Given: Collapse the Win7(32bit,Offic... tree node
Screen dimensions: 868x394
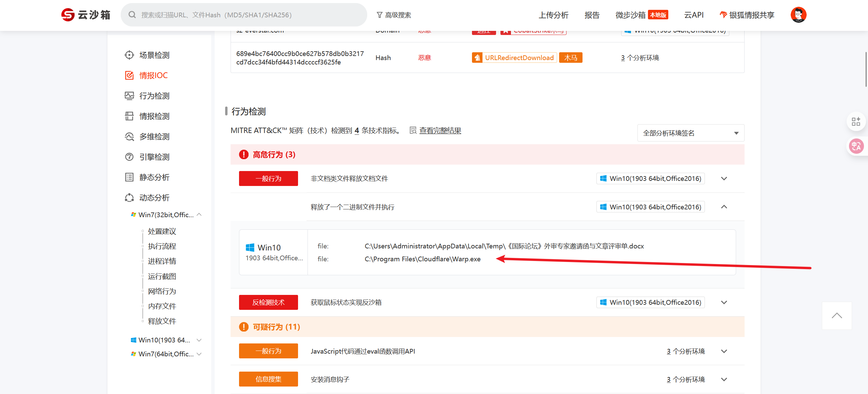Looking at the screenshot, I should (x=199, y=214).
